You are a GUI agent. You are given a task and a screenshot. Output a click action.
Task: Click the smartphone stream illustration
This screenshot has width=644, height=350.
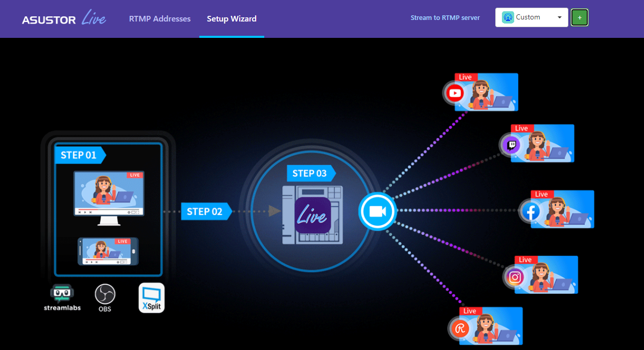click(x=108, y=251)
